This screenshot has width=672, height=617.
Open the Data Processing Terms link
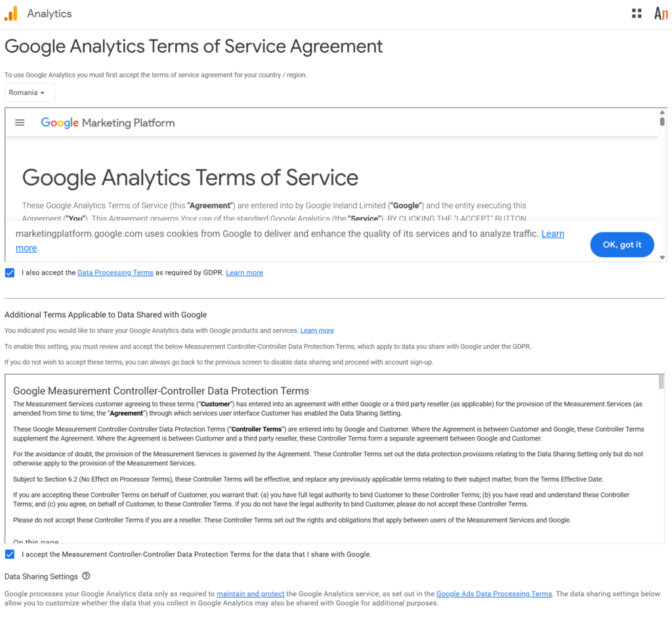[x=115, y=272]
